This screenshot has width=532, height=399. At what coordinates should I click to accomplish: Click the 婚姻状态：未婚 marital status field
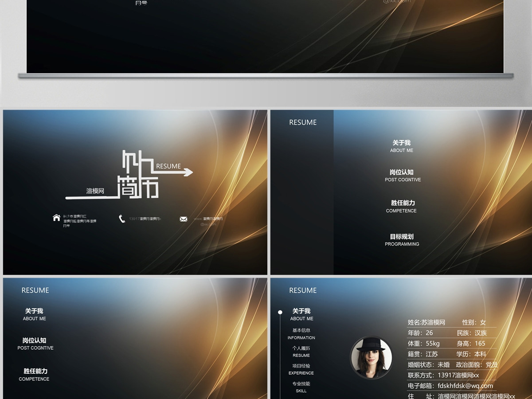click(429, 365)
